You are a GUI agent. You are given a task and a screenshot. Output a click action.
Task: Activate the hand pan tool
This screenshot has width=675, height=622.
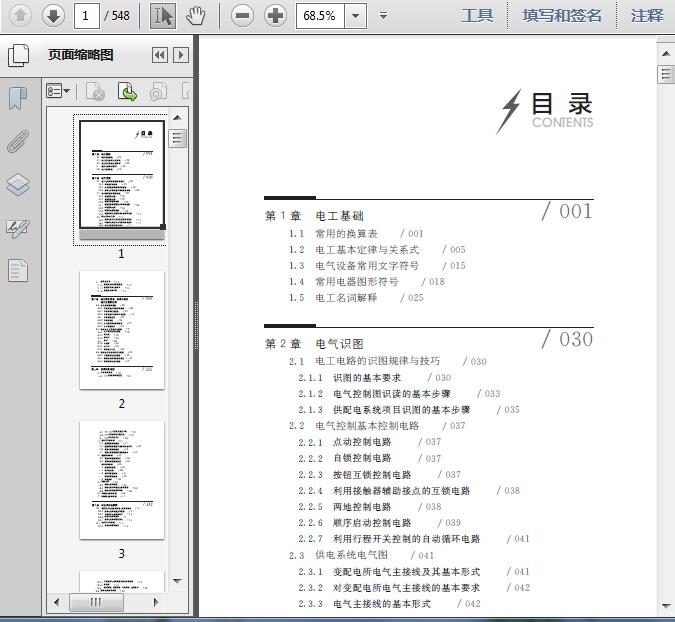click(x=196, y=16)
